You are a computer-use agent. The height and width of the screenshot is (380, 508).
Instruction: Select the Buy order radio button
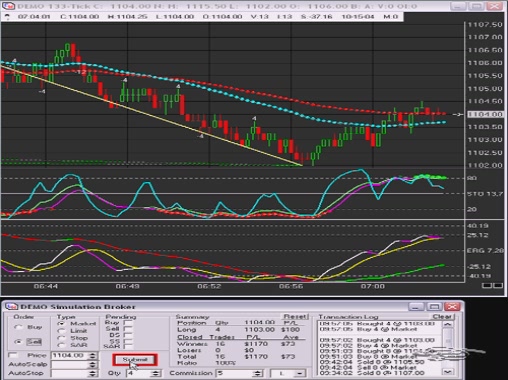coord(17,327)
